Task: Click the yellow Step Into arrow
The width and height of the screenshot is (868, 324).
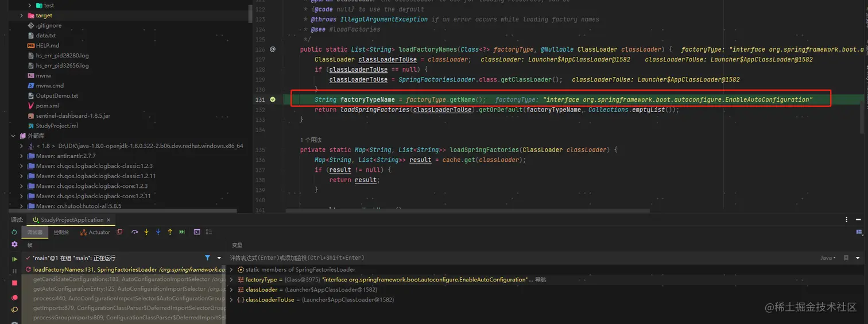Action: pos(146,232)
